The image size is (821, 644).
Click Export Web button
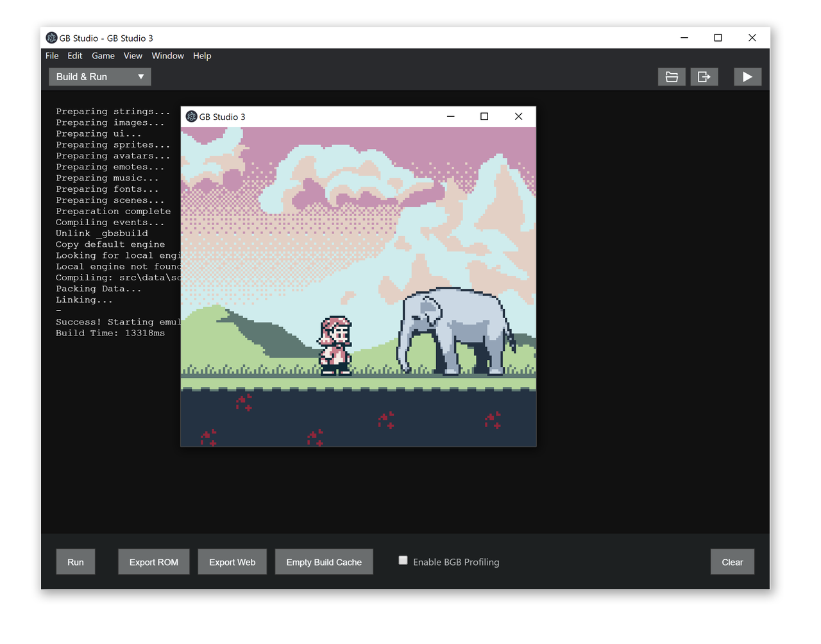point(232,562)
